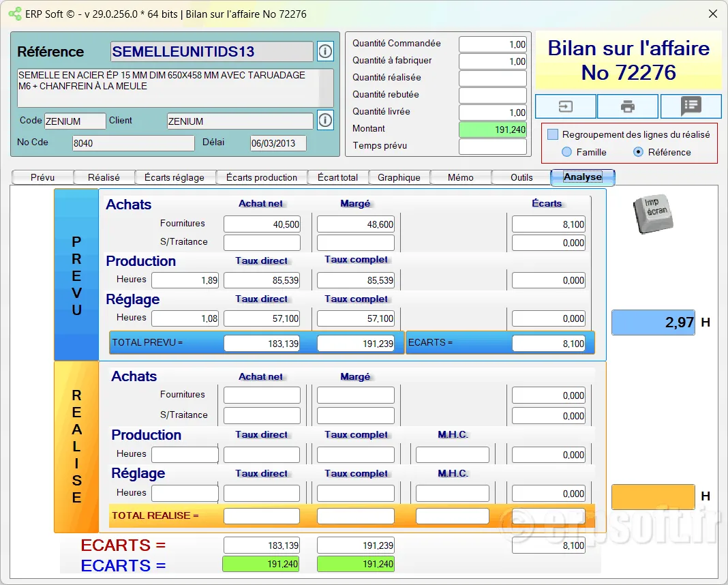Close the Bilan sur l'affaire window
Viewport: 728px width, 585px height.
[713, 14]
